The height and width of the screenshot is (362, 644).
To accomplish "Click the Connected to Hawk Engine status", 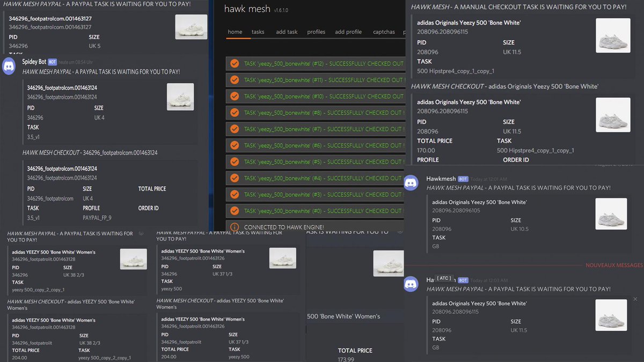I will (284, 227).
